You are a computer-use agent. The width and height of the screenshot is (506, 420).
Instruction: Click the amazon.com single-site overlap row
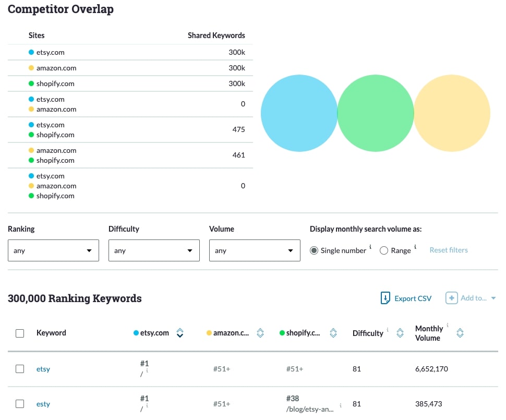(x=130, y=68)
